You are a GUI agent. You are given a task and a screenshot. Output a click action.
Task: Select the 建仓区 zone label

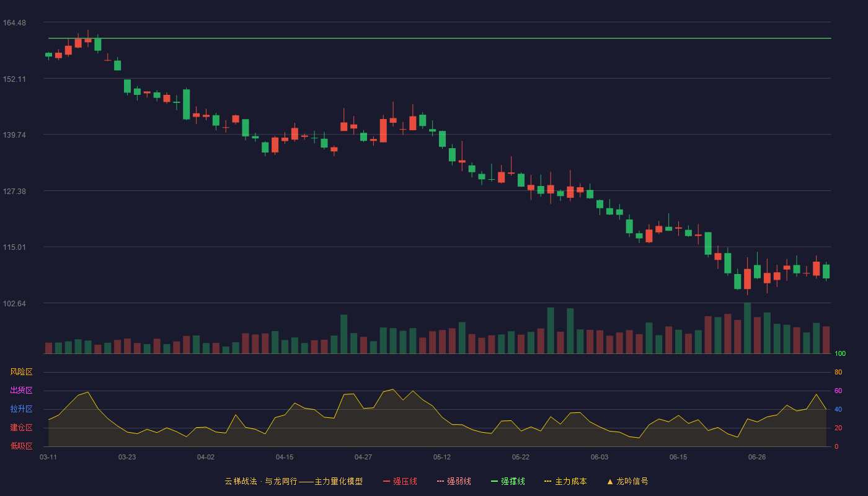coord(21,428)
